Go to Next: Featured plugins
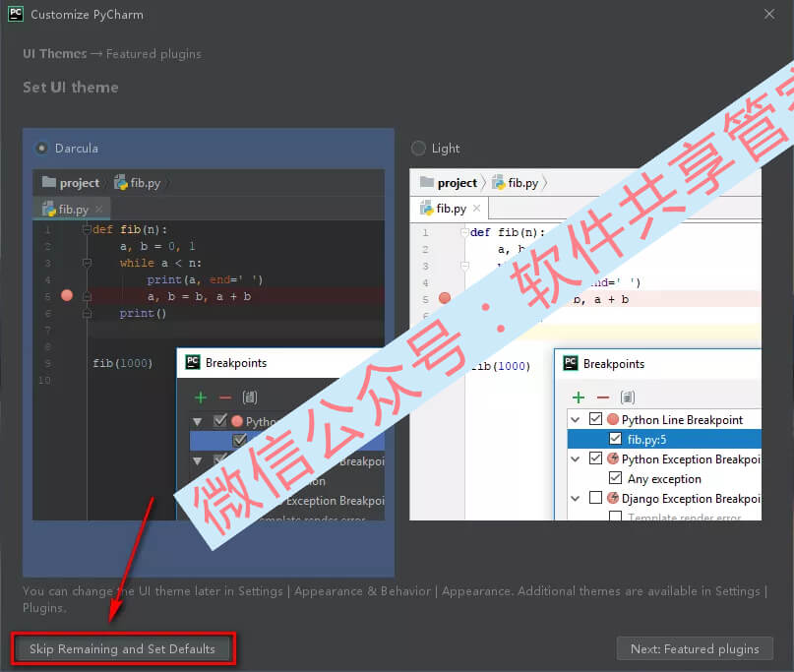The width and height of the screenshot is (794, 672). [x=695, y=648]
